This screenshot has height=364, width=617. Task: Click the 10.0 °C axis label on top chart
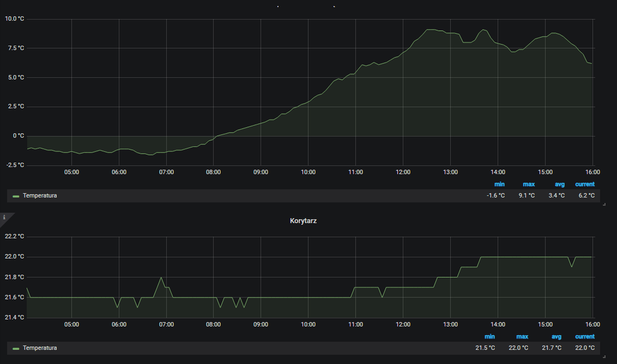tap(15, 19)
